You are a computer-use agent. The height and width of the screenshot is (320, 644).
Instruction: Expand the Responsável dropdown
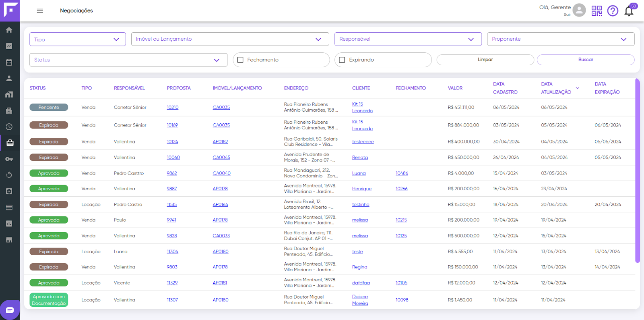pos(408,39)
